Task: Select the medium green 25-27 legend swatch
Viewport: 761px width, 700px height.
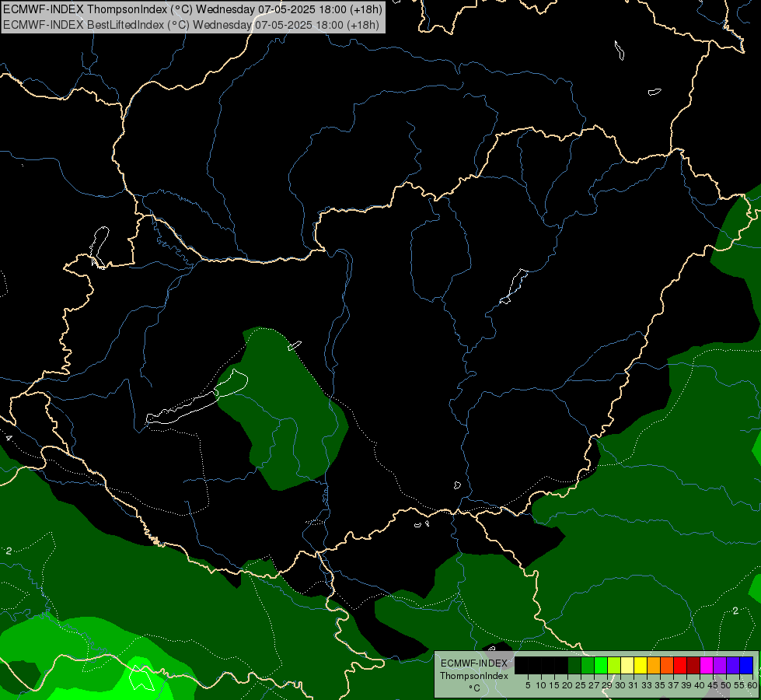Action: click(588, 665)
